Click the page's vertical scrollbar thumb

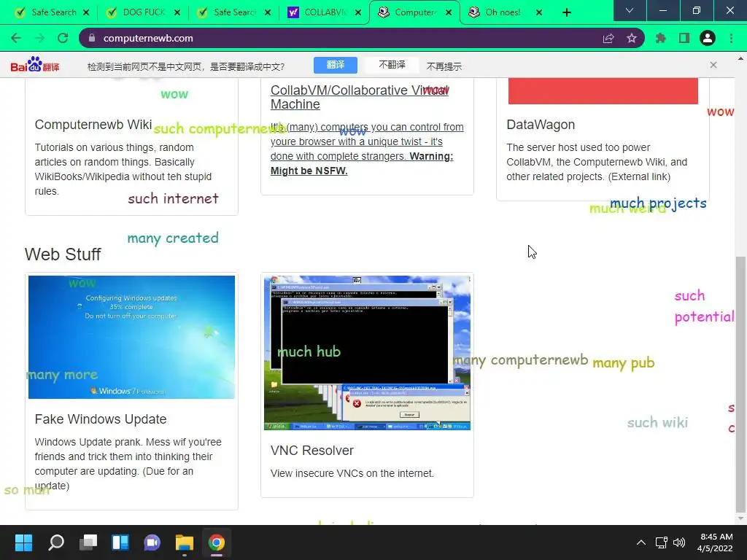(740, 384)
